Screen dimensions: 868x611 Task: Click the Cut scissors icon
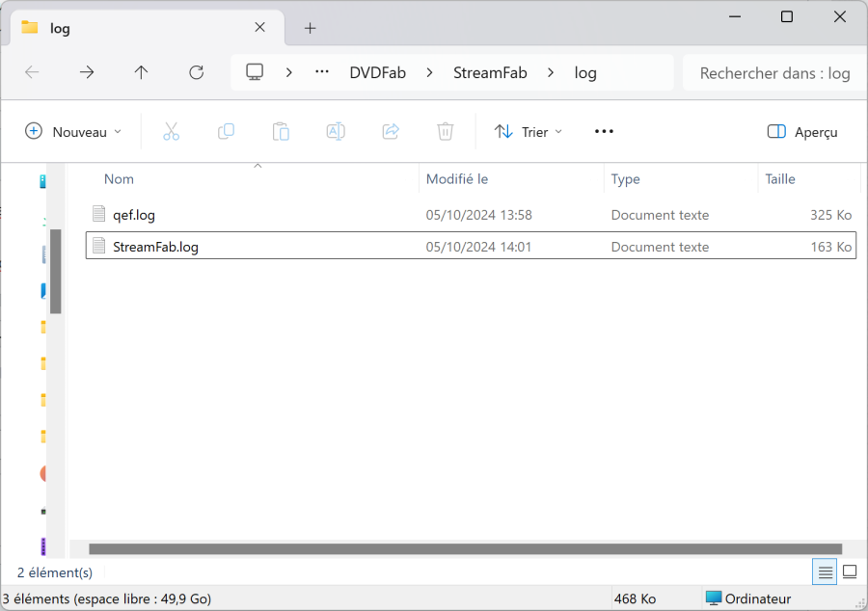coord(171,132)
